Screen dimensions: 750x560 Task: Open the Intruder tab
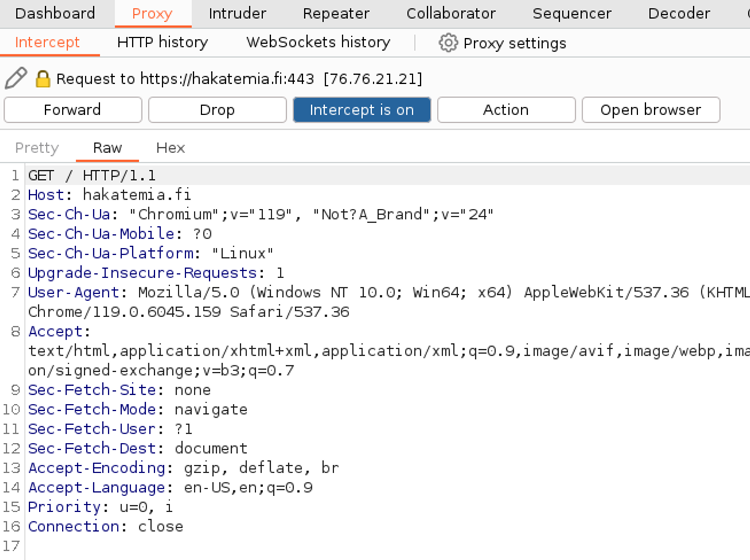point(237,13)
